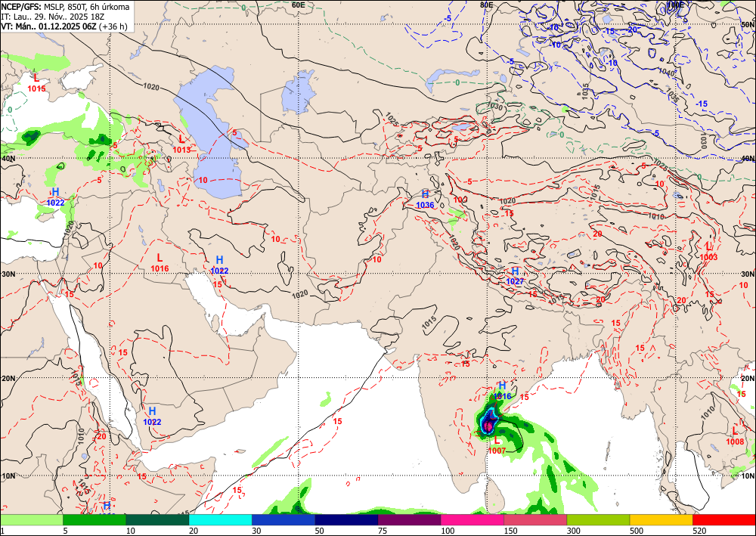Screen dimensions: 756x536
Task: Click the navy 50–75 legend swatch
Action: tap(346, 519)
